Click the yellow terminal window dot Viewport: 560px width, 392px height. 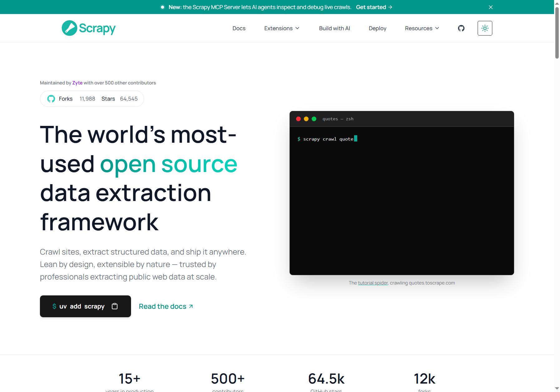point(306,119)
